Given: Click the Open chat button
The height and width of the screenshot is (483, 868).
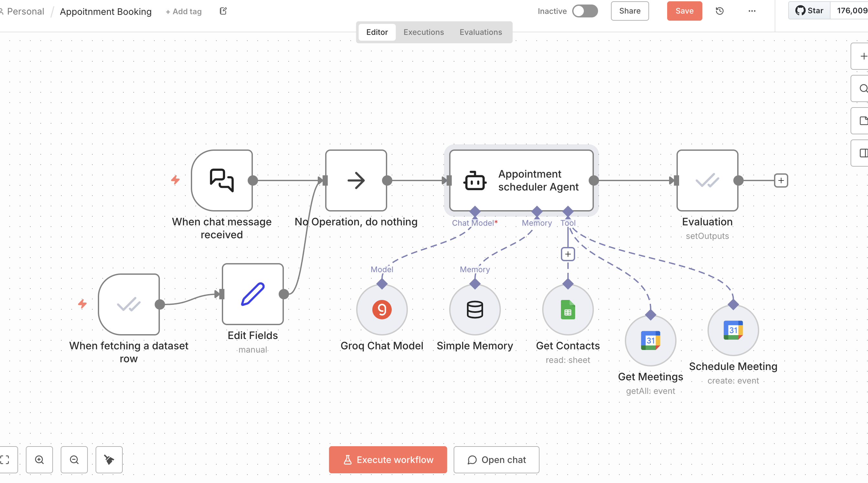Looking at the screenshot, I should 496,459.
